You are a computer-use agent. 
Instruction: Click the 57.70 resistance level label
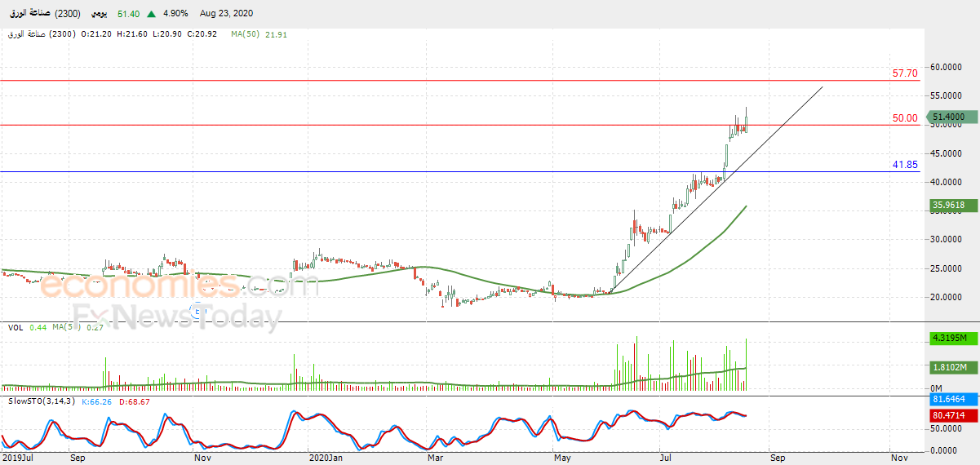pos(905,73)
